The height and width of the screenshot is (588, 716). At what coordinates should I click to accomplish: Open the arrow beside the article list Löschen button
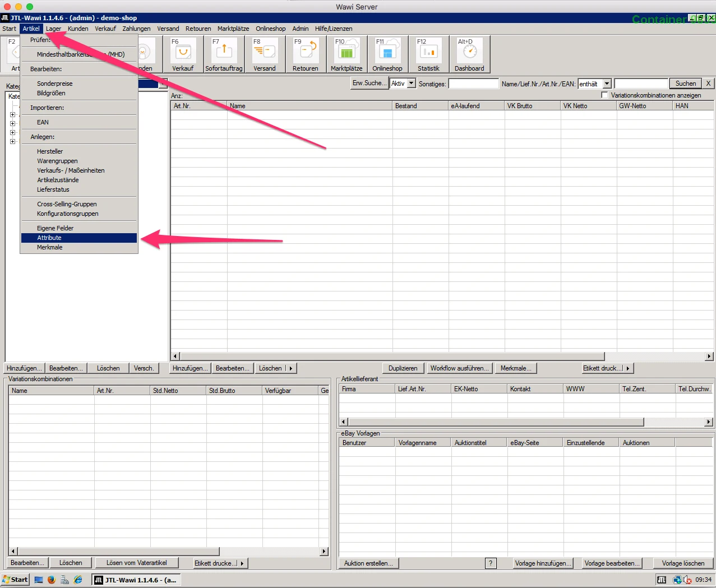tap(291, 368)
